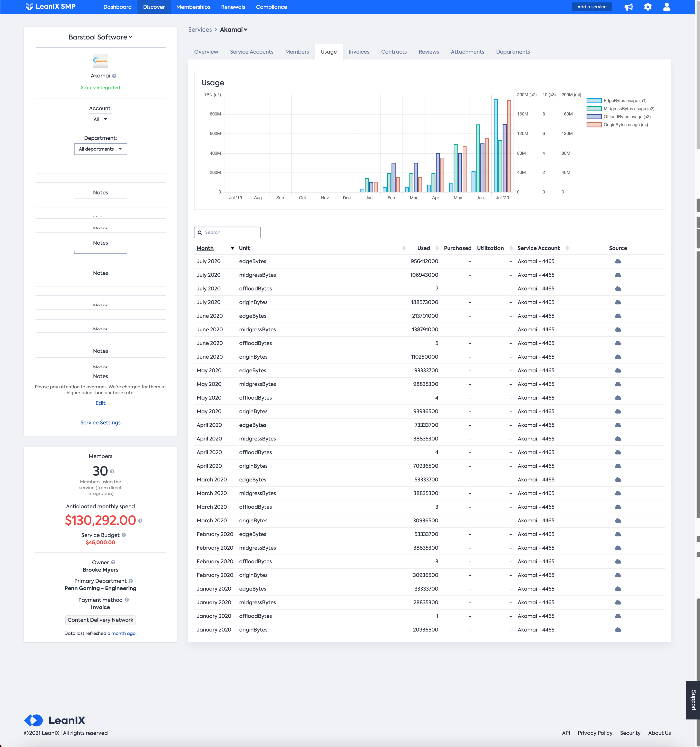Click the LeanIX SMP logo in header
The height and width of the screenshot is (747, 700).
coord(51,7)
